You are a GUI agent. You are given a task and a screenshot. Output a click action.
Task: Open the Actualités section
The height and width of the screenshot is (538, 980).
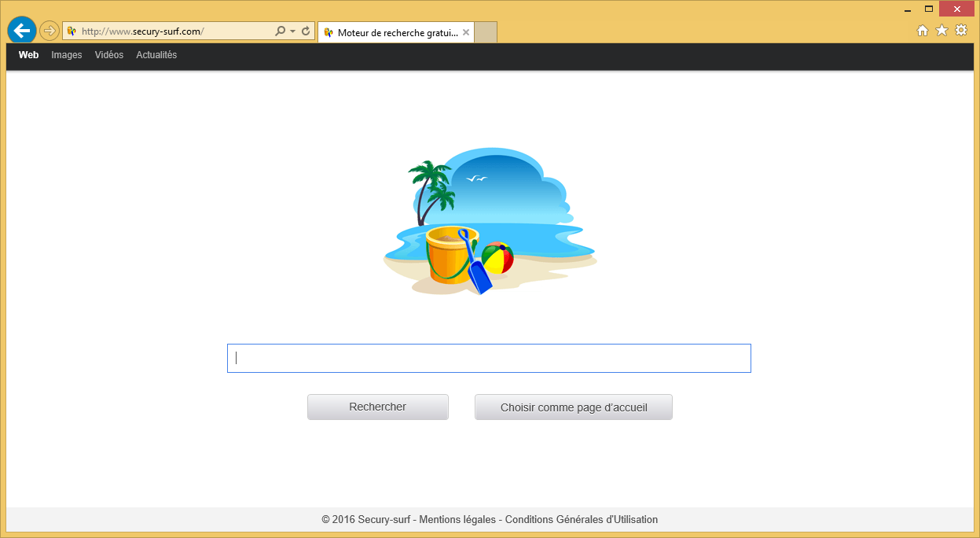click(x=156, y=55)
